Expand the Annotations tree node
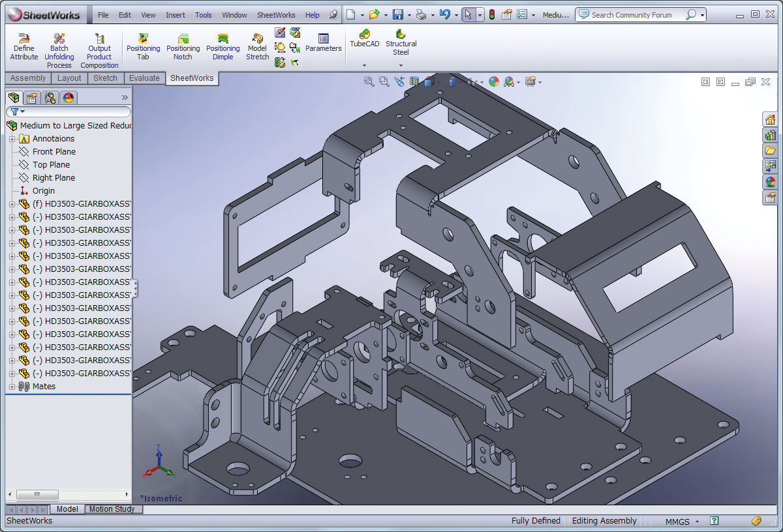The width and height of the screenshot is (783, 532). [12, 139]
